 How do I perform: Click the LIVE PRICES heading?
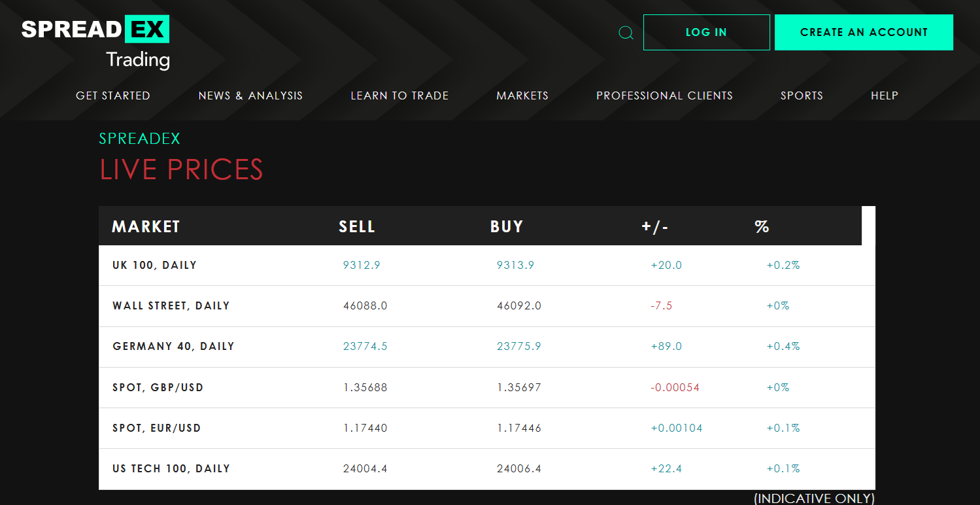click(181, 170)
